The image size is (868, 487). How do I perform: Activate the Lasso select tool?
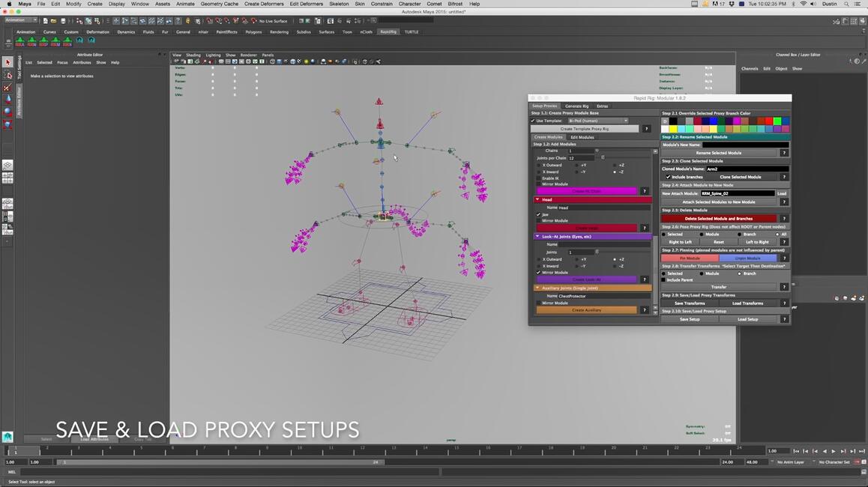pos(7,74)
